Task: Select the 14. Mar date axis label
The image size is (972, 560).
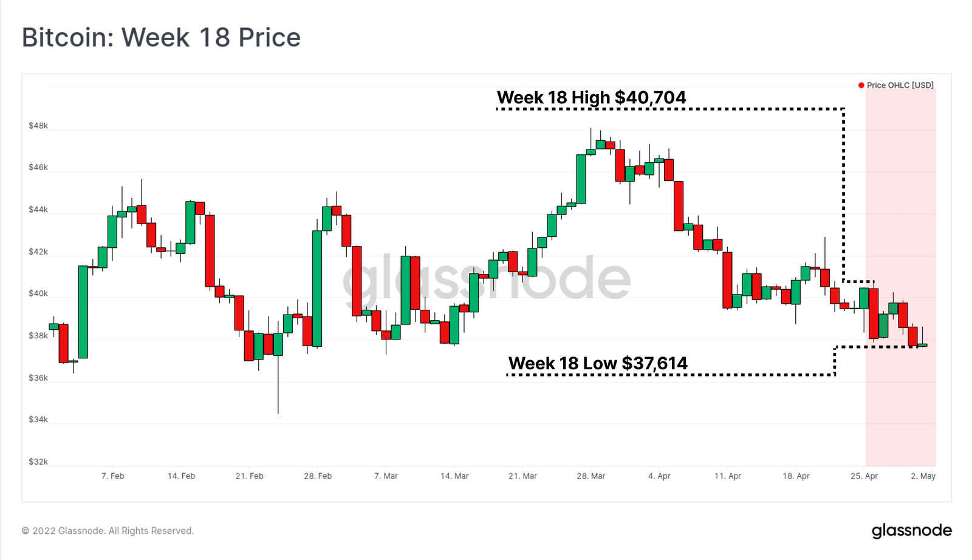Action: pos(454,476)
